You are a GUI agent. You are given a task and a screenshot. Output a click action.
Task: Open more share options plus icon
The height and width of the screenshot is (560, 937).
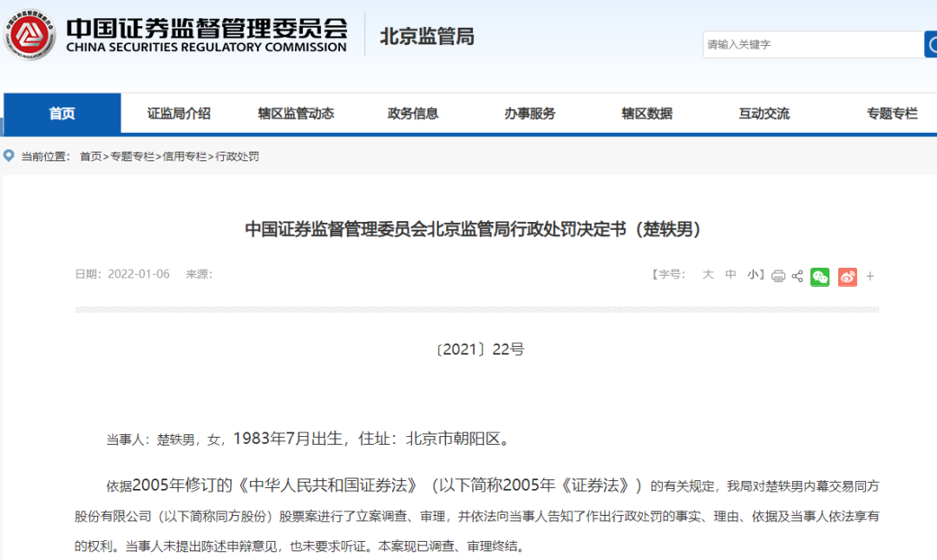pyautogui.click(x=870, y=277)
